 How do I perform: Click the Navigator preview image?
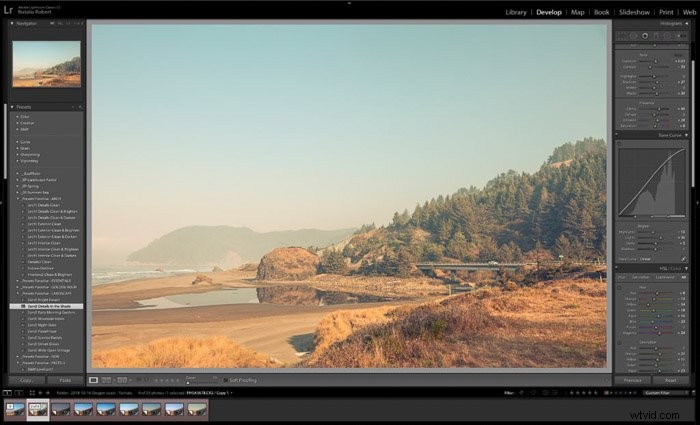click(x=46, y=64)
